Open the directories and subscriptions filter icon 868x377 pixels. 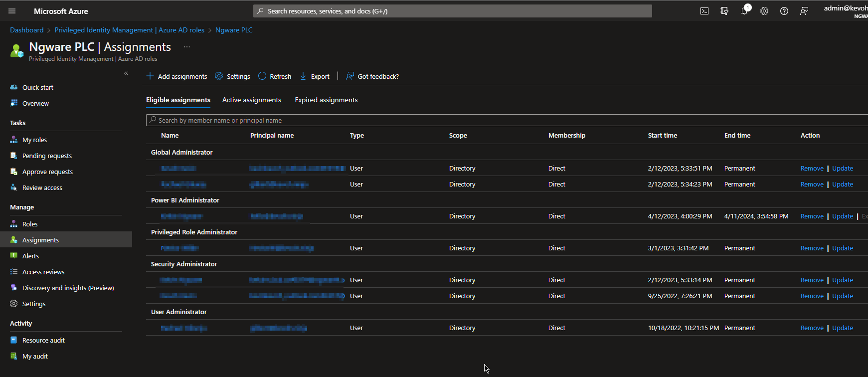724,11
